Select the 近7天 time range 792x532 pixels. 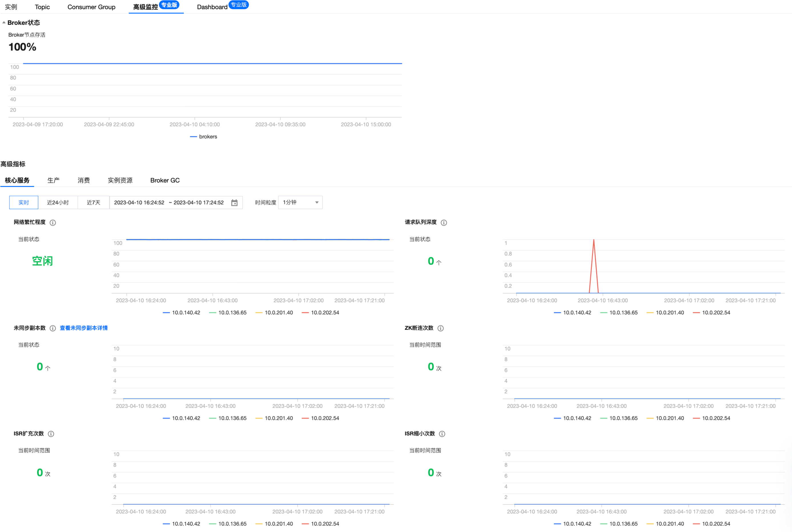[x=93, y=202]
